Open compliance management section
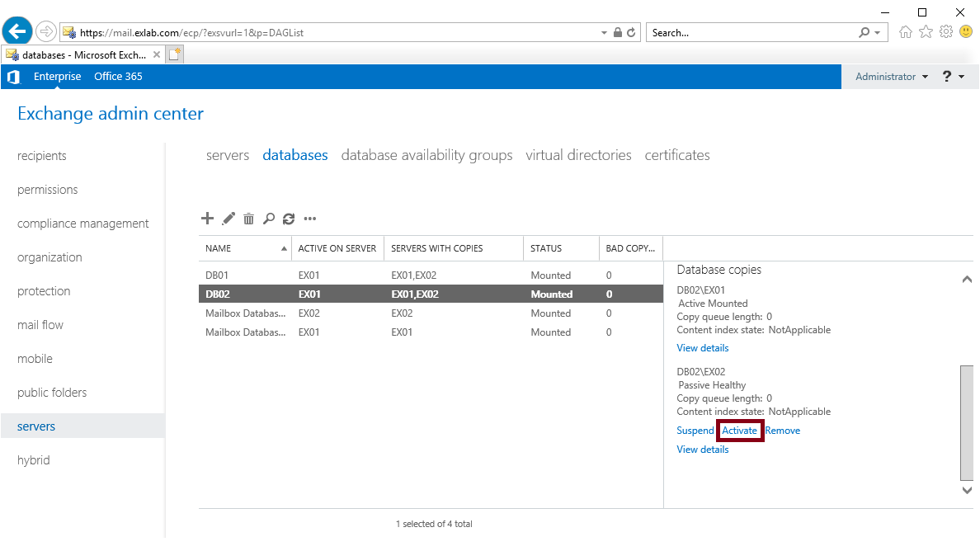 click(x=83, y=223)
